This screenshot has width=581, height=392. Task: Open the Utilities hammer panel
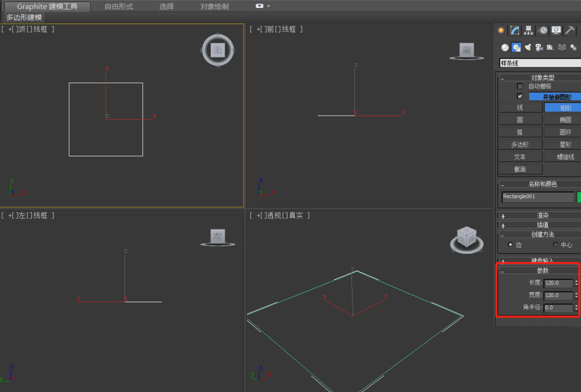tap(571, 31)
